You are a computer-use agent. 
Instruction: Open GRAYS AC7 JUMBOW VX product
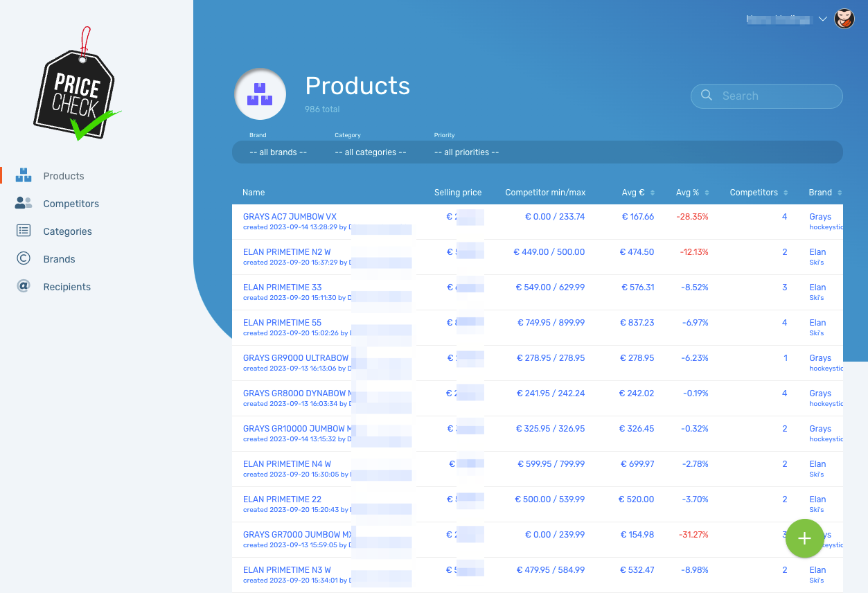[290, 217]
